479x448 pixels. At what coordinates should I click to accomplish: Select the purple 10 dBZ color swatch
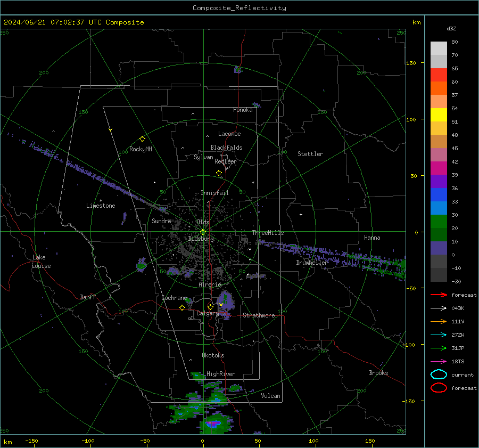point(439,248)
